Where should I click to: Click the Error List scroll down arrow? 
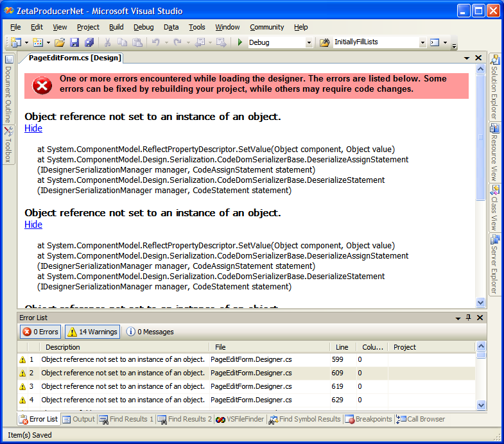(x=481, y=405)
